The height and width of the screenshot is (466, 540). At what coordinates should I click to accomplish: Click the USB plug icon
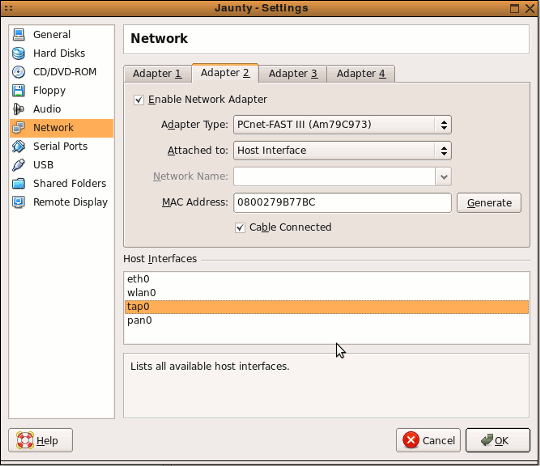(x=19, y=165)
